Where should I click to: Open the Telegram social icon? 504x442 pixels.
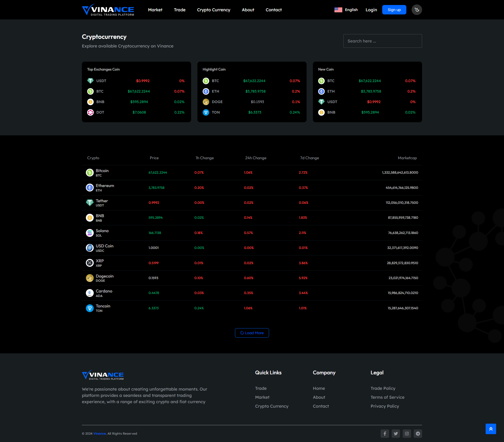pos(418,434)
